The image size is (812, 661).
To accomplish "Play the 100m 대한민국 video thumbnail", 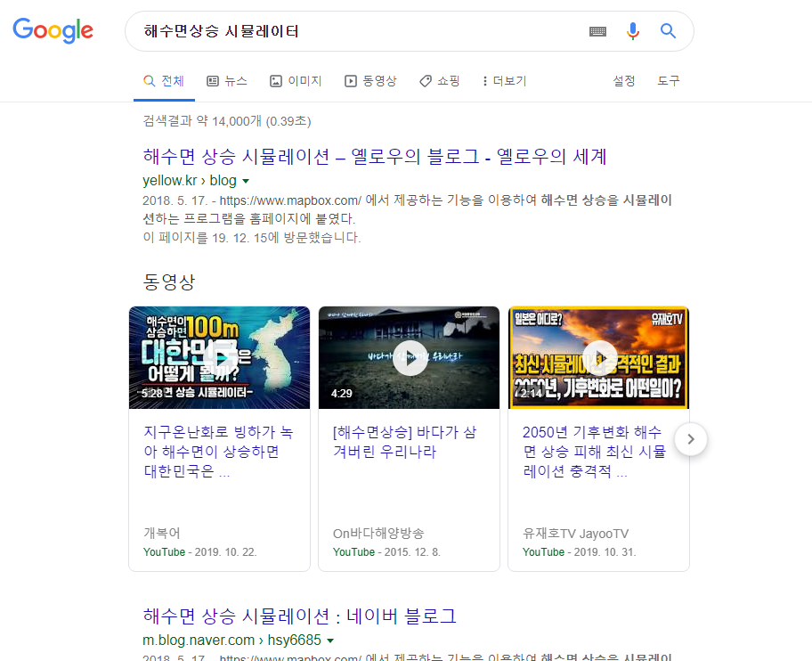I will point(220,357).
